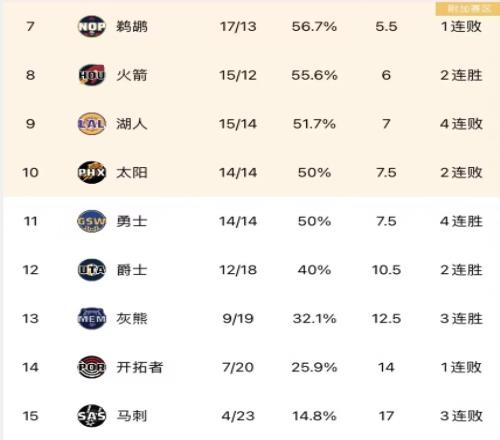Click the HOU Rockets team logo

(x=92, y=75)
